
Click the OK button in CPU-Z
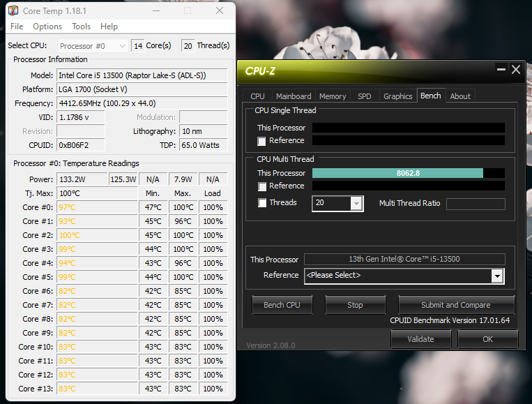[x=487, y=339]
